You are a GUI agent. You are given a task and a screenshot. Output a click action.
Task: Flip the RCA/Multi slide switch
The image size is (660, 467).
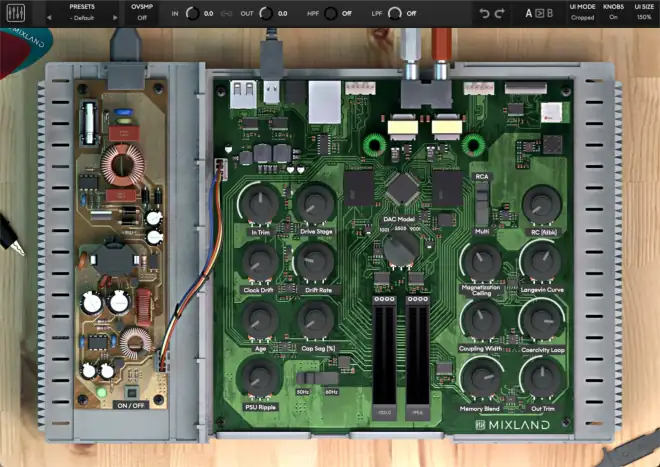[x=482, y=204]
